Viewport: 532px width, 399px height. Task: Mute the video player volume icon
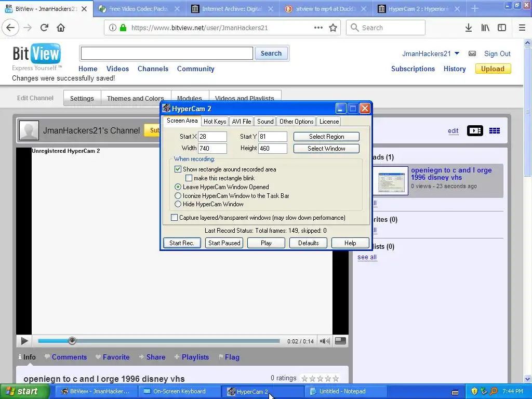pyautogui.click(x=325, y=341)
